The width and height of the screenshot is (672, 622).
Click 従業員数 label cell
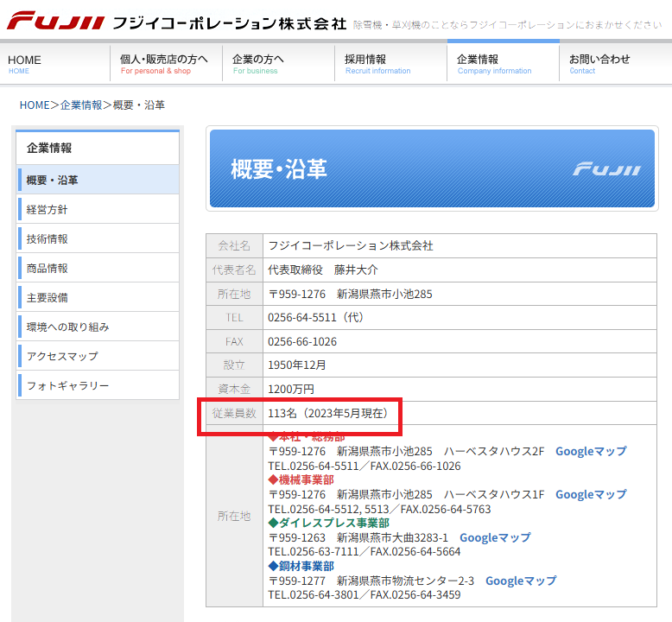point(234,413)
